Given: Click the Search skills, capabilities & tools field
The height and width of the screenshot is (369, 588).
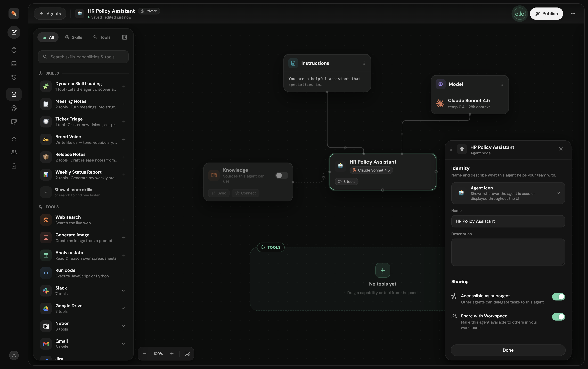Looking at the screenshot, I should [x=83, y=57].
